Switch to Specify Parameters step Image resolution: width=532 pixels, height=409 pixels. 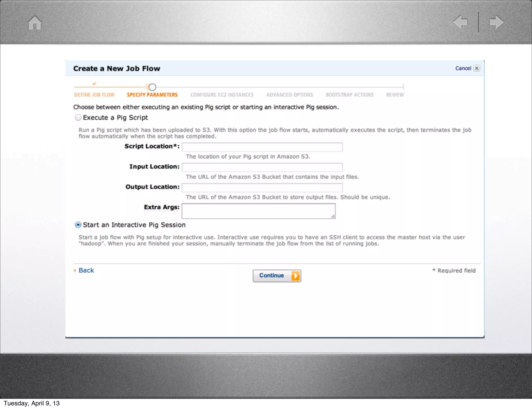point(152,95)
